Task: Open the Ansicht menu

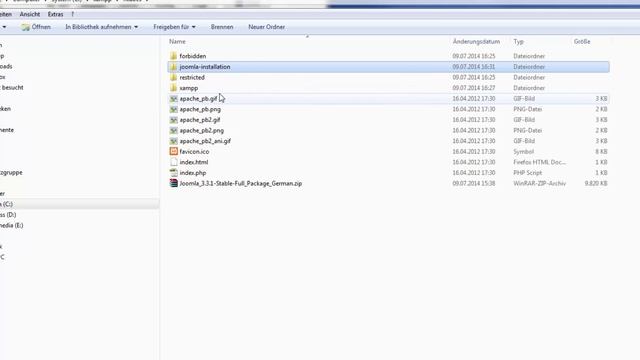Action: coord(30,14)
